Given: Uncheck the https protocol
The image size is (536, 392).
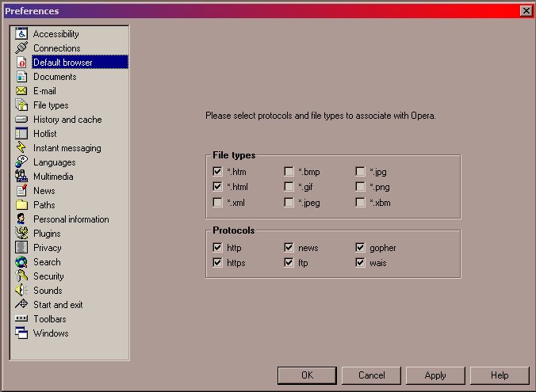Looking at the screenshot, I should (x=217, y=262).
